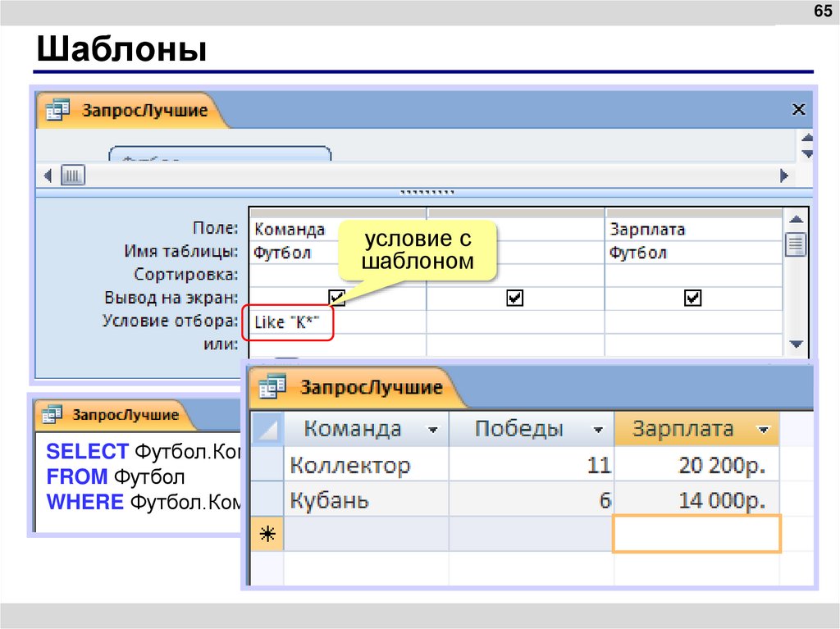Uncheck Вывод на экран for the Команда column
Viewport: 840px width, 629px height.
pos(337,298)
